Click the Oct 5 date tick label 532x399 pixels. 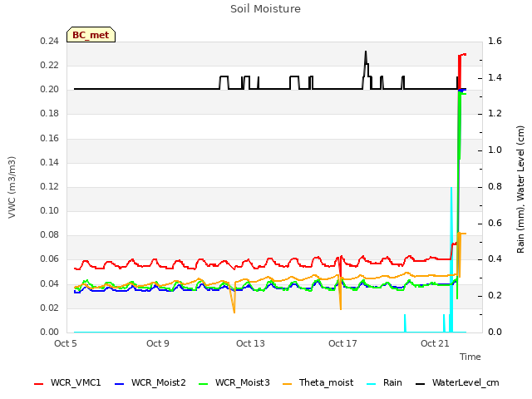click(x=66, y=343)
